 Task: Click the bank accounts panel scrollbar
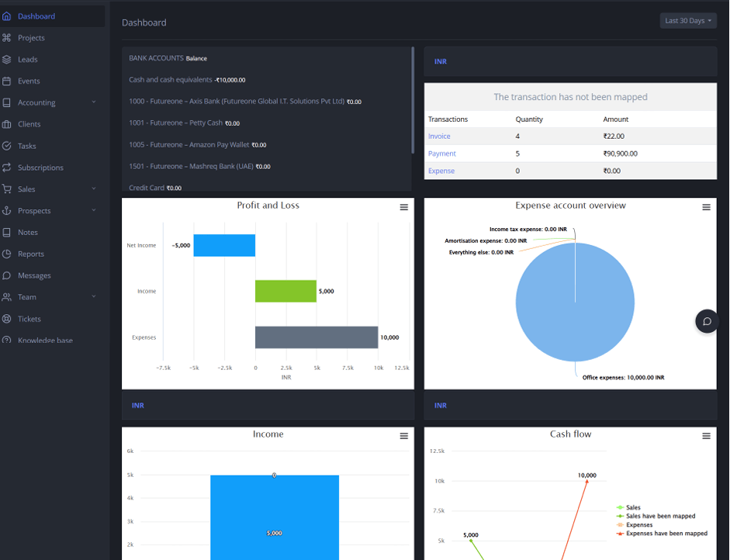(x=412, y=101)
